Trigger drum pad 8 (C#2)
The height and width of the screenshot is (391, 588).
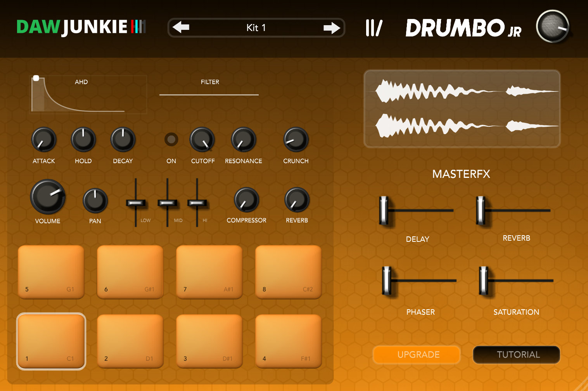click(x=288, y=272)
